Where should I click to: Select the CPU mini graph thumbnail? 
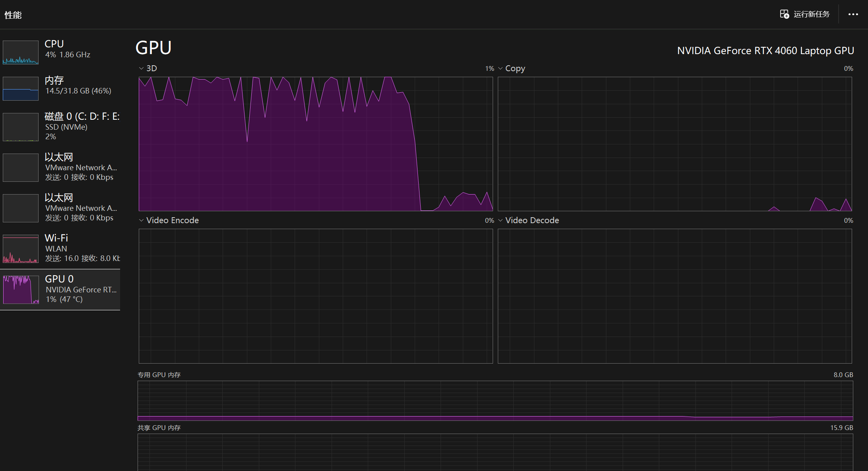pos(21,52)
